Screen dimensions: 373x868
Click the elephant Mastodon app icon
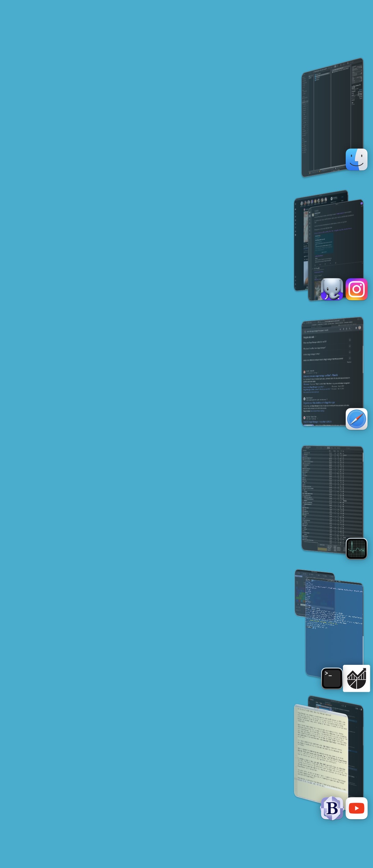pos(332,289)
